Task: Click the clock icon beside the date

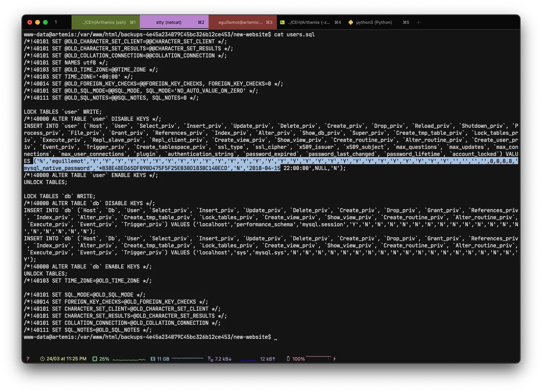Action: point(42,359)
